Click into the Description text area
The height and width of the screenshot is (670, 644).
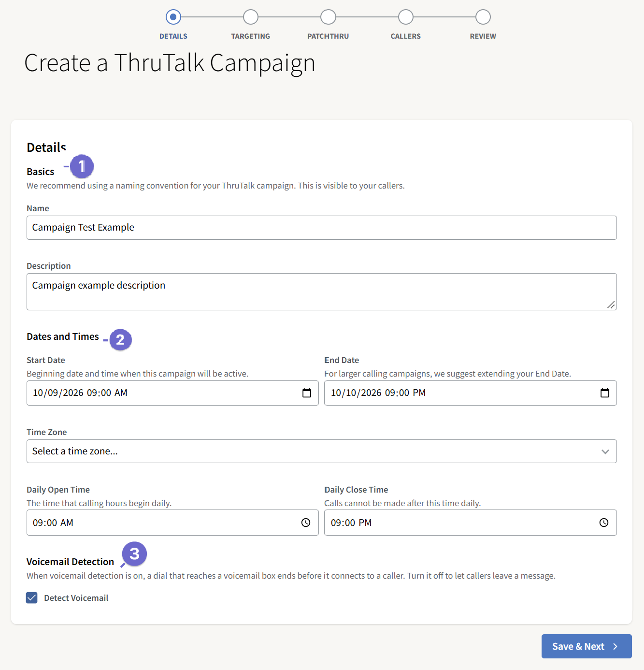322,291
